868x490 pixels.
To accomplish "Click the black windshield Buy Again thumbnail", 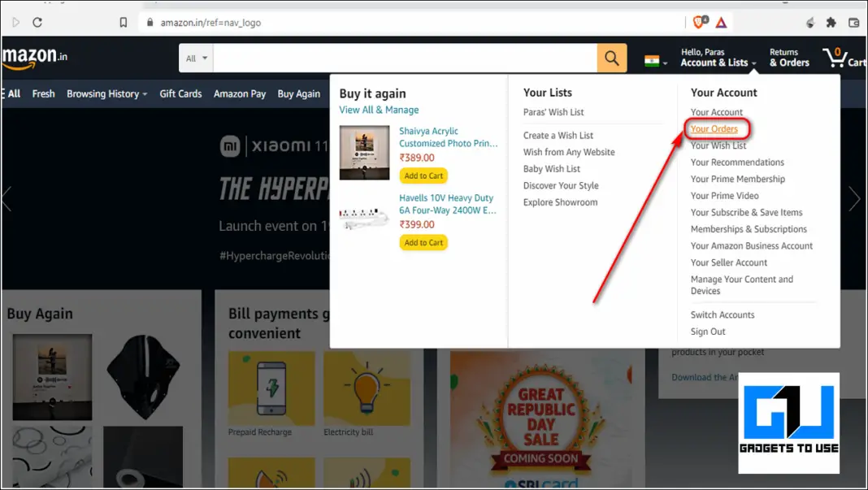I will coord(143,376).
